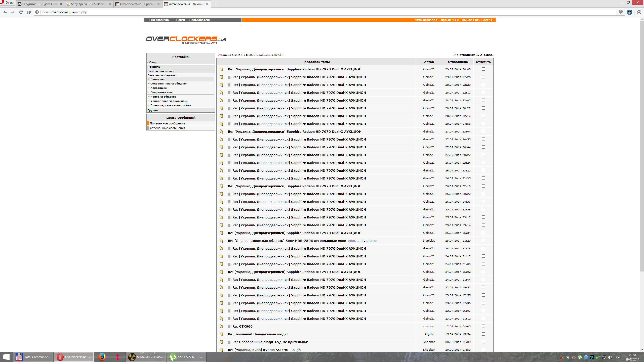Open the Пользователи link in the top bar

200,20
